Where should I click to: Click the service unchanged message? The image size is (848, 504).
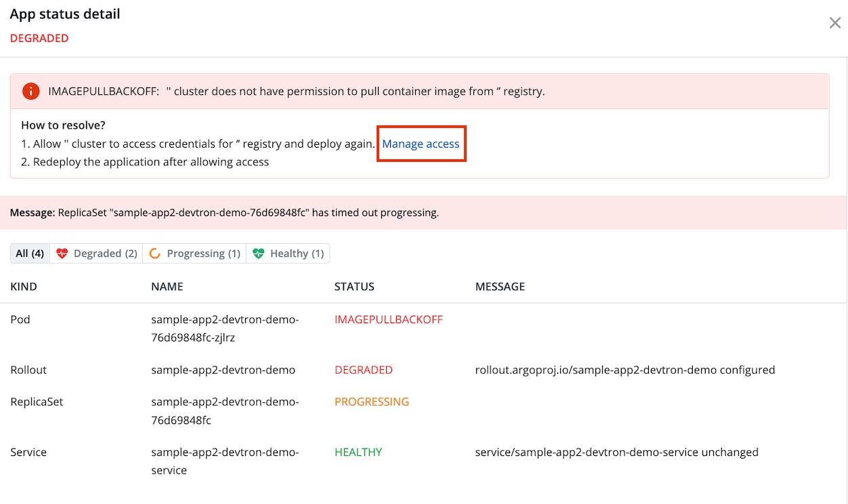pyautogui.click(x=617, y=452)
